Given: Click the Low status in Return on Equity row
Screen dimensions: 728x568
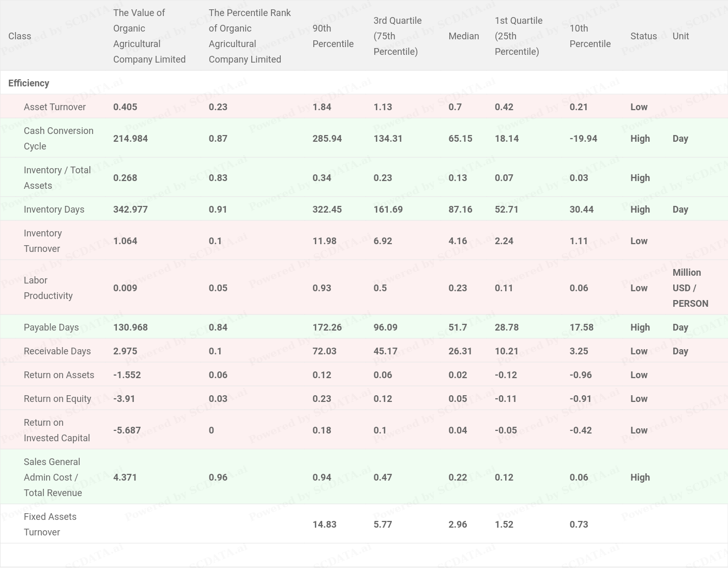Looking at the screenshot, I should (x=639, y=398).
